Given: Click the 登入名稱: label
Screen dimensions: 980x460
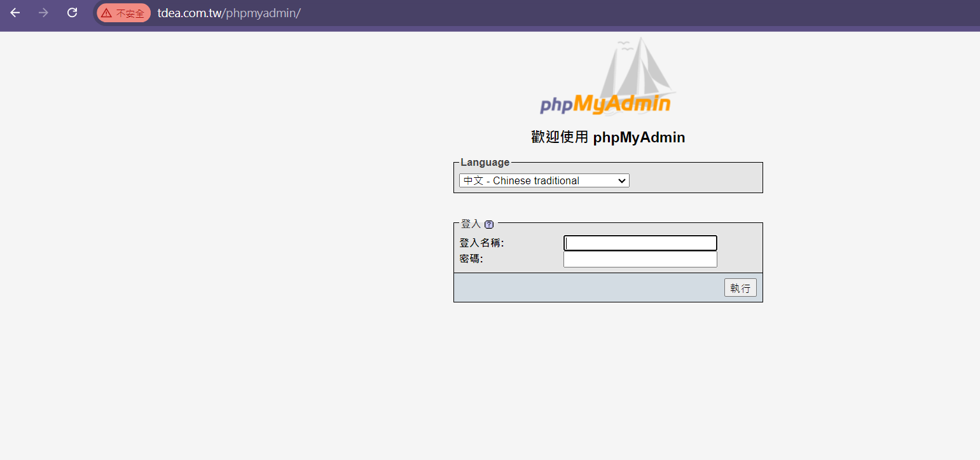Looking at the screenshot, I should coord(481,243).
